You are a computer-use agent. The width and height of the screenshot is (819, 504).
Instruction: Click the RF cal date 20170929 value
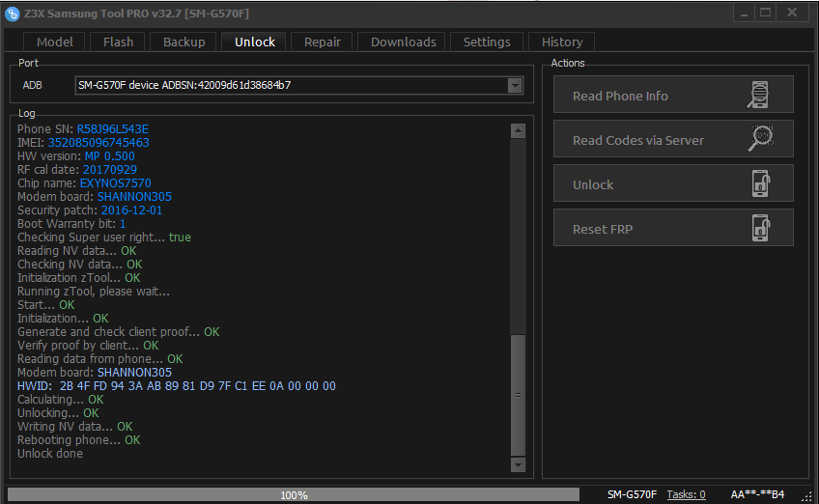click(x=110, y=170)
